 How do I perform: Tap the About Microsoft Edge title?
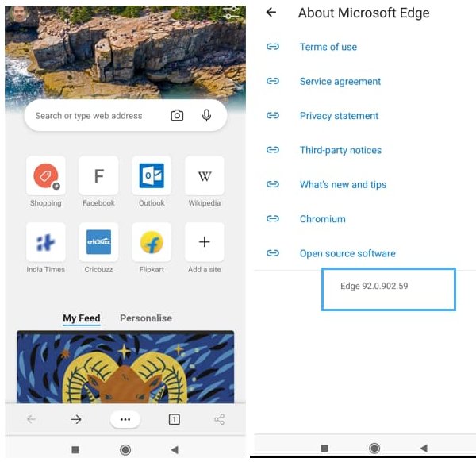[x=363, y=13]
